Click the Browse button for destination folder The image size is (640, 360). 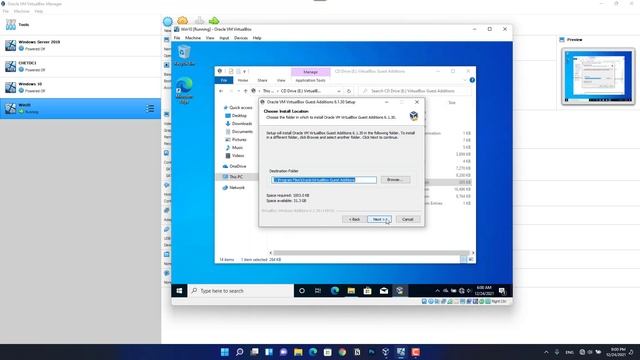click(395, 180)
